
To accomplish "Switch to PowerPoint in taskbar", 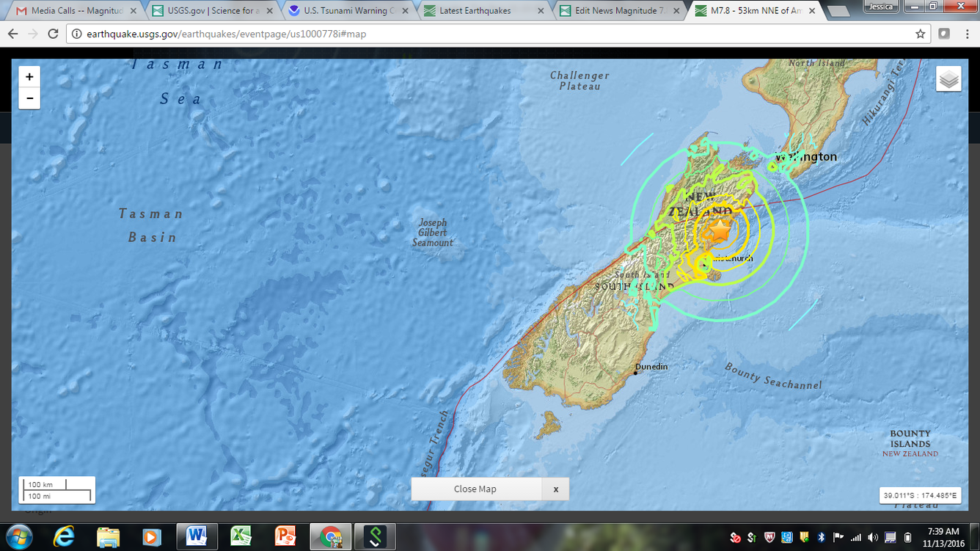I will 285,536.
